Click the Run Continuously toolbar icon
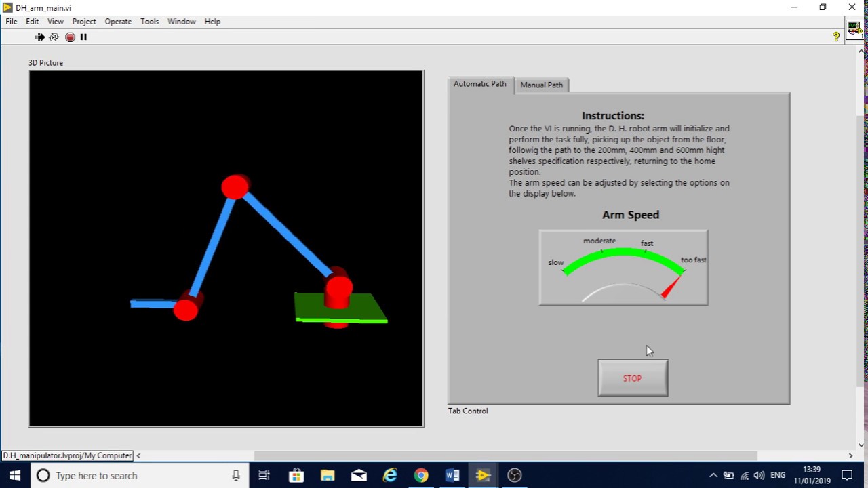The width and height of the screenshot is (868, 488). coord(54,37)
